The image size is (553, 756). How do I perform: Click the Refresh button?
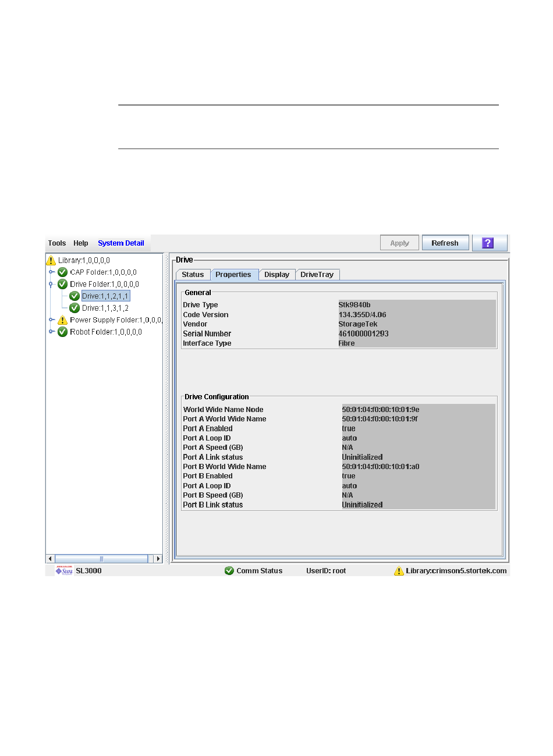[445, 243]
